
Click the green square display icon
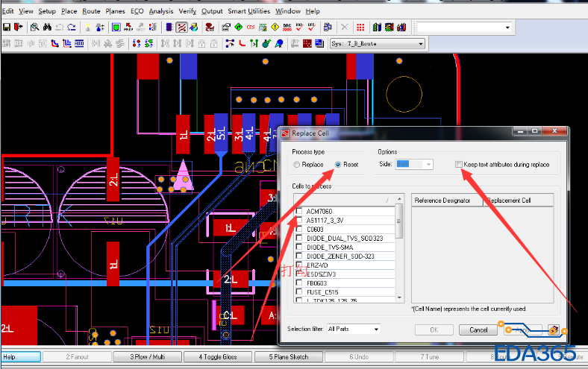[x=116, y=28]
